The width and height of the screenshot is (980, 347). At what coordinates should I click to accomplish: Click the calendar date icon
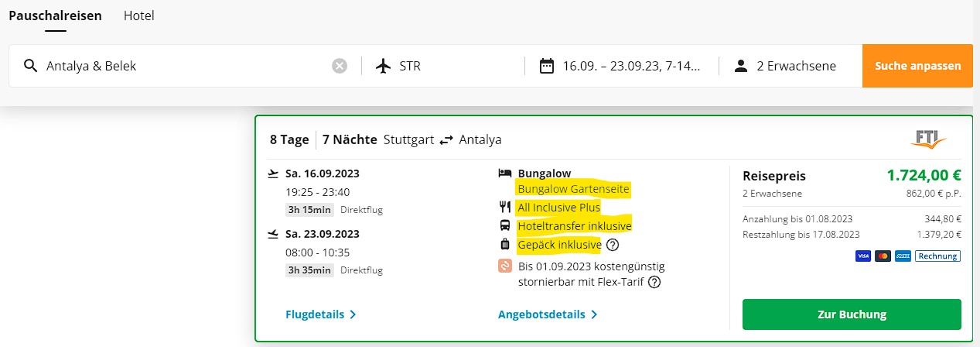click(x=547, y=66)
